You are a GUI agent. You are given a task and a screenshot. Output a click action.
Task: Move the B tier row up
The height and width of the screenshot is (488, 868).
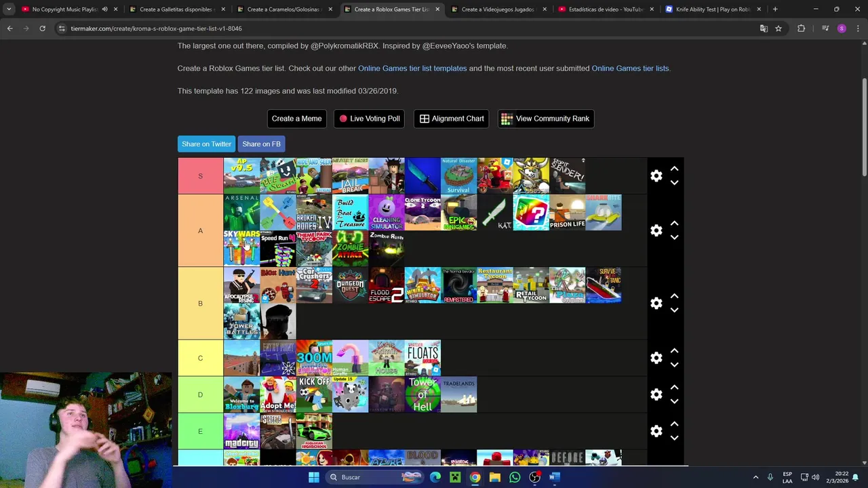point(674,296)
